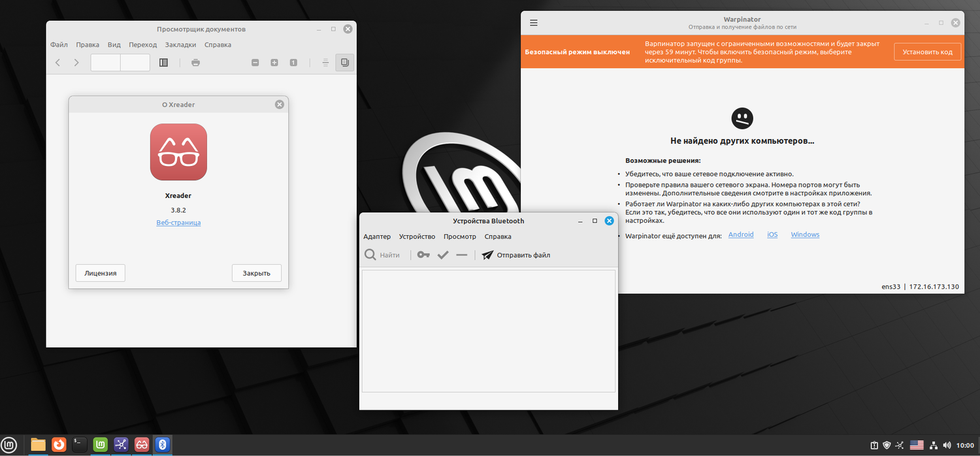Go to previous page in document viewer

click(57, 63)
